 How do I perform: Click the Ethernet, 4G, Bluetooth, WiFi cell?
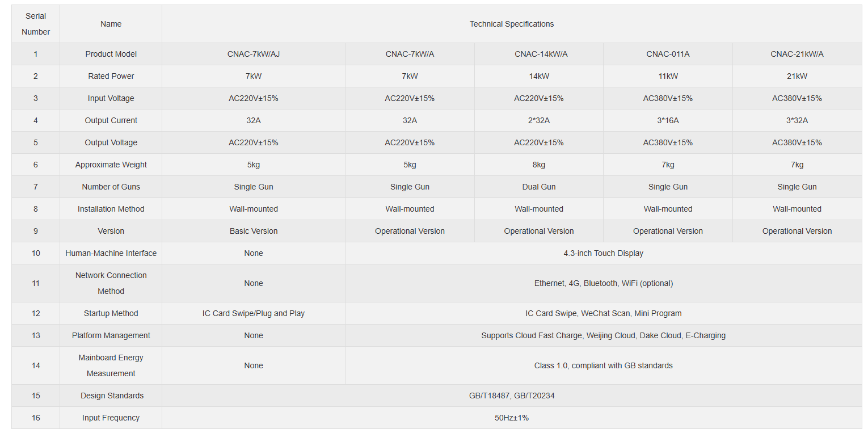604,283
